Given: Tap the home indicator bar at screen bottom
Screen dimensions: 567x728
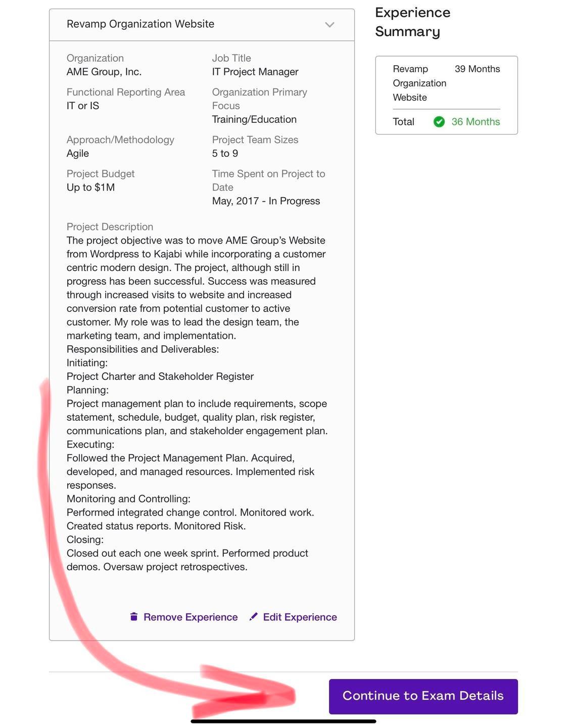Looking at the screenshot, I should pyautogui.click(x=283, y=721).
